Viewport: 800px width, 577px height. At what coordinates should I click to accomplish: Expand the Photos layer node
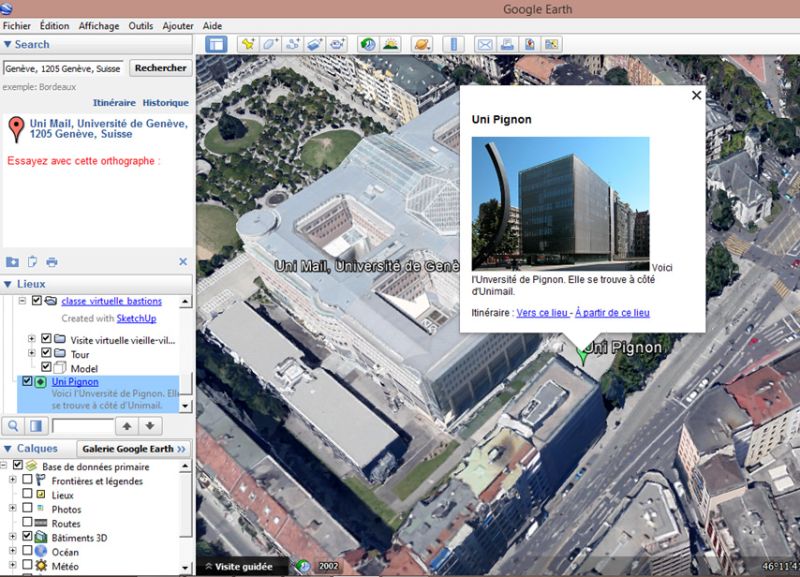point(13,508)
